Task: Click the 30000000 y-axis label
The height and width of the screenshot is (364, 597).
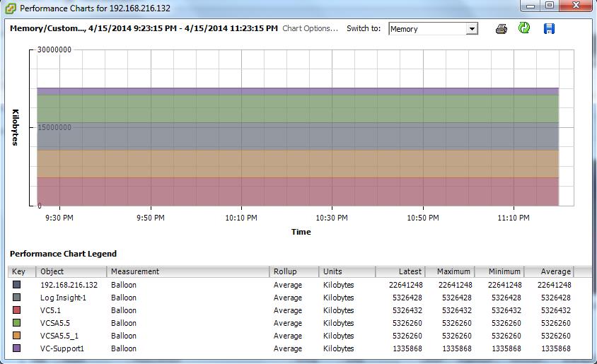Action: tap(54, 49)
